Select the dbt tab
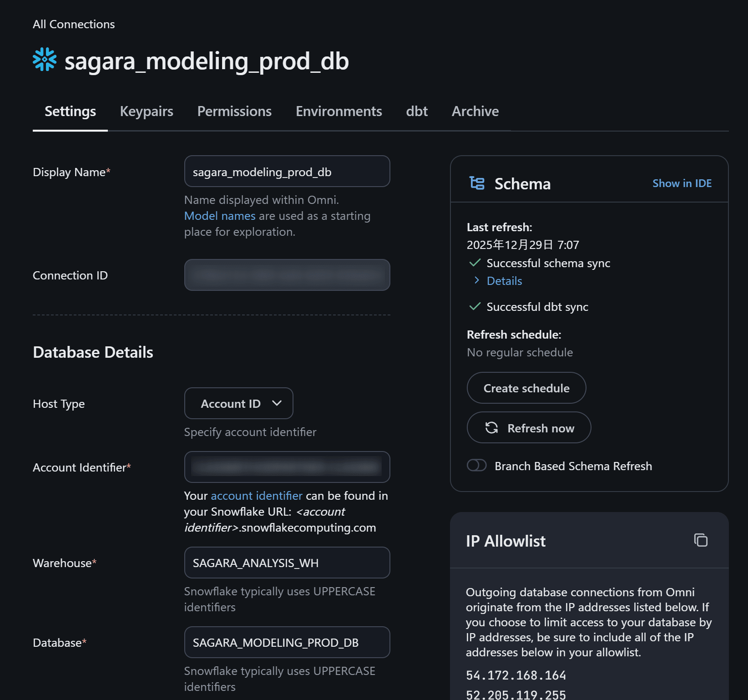This screenshot has width=748, height=700. [417, 112]
